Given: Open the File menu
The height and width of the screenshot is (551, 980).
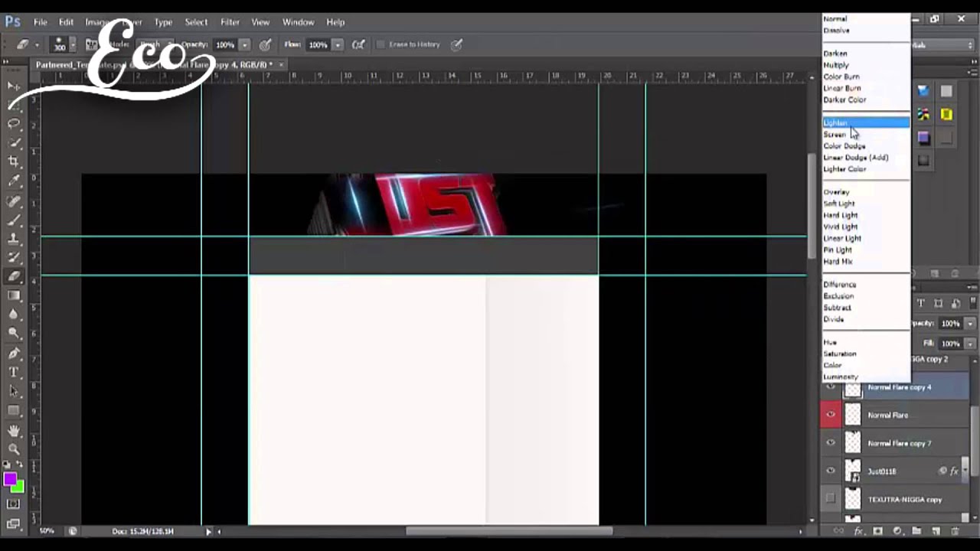Looking at the screenshot, I should point(40,22).
